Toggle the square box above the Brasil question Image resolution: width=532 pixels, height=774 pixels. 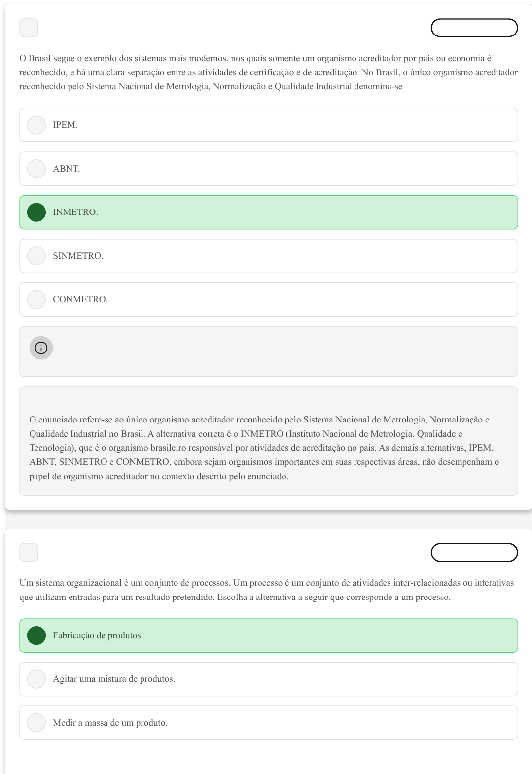[x=29, y=28]
